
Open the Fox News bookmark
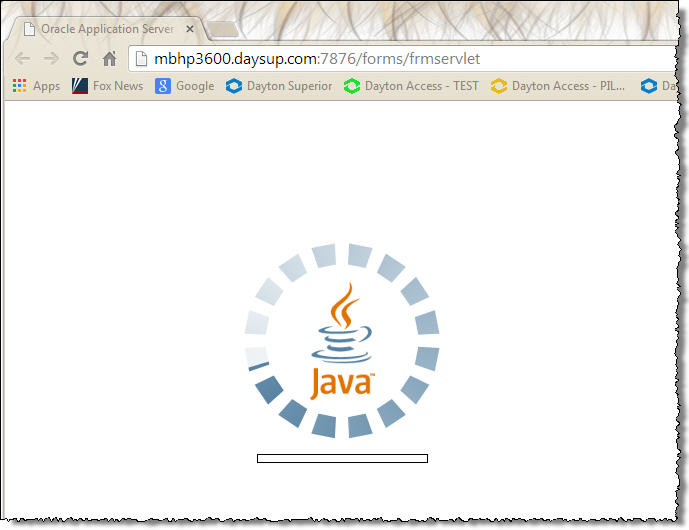pos(107,86)
